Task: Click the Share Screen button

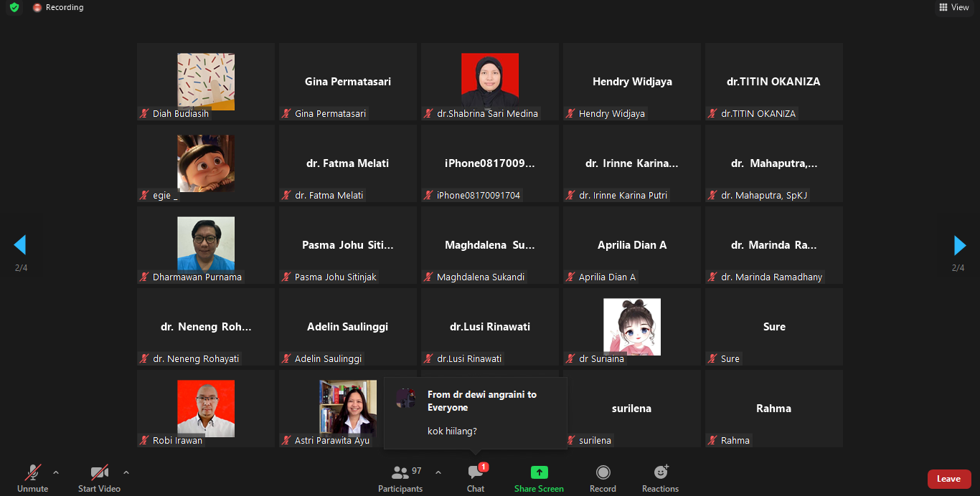Action: (x=539, y=479)
